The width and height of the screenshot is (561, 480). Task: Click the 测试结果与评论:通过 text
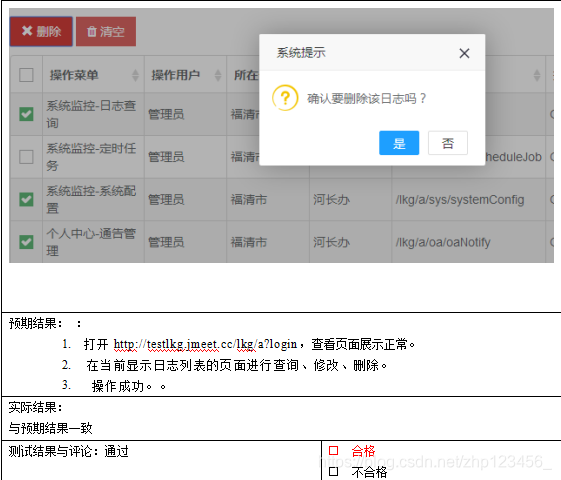click(68, 451)
